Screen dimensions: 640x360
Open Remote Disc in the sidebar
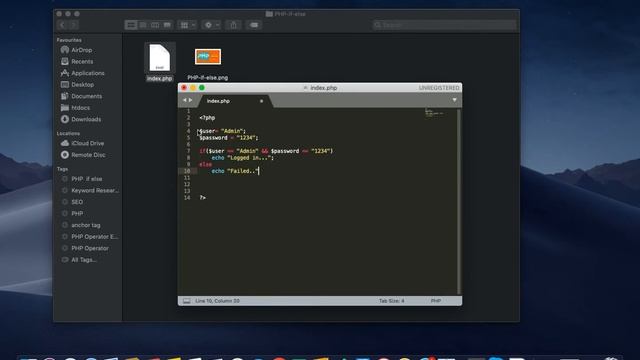[x=88, y=155]
